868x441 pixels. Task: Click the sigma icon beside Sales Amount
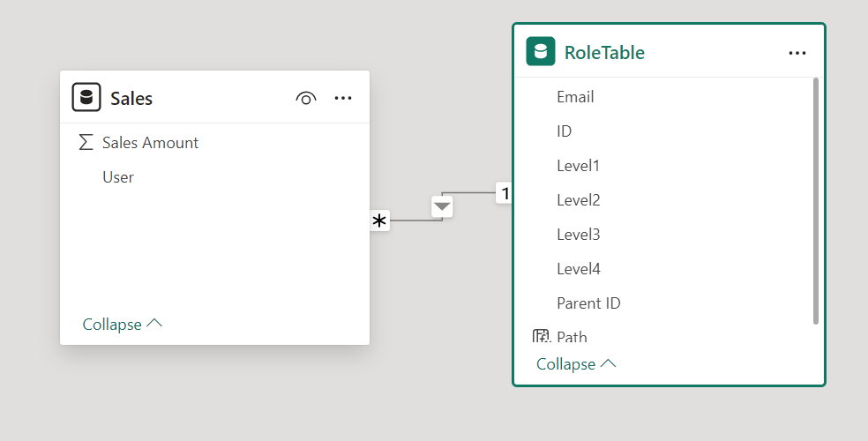pos(86,142)
